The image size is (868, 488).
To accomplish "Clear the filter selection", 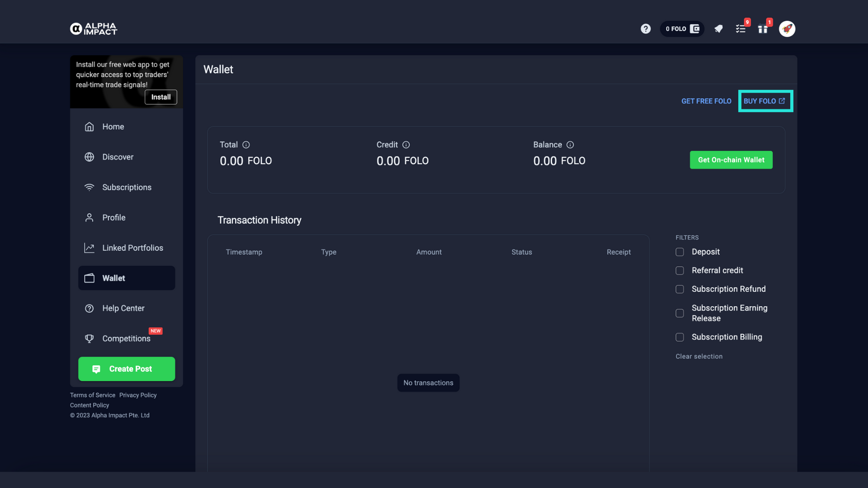I will (x=699, y=357).
